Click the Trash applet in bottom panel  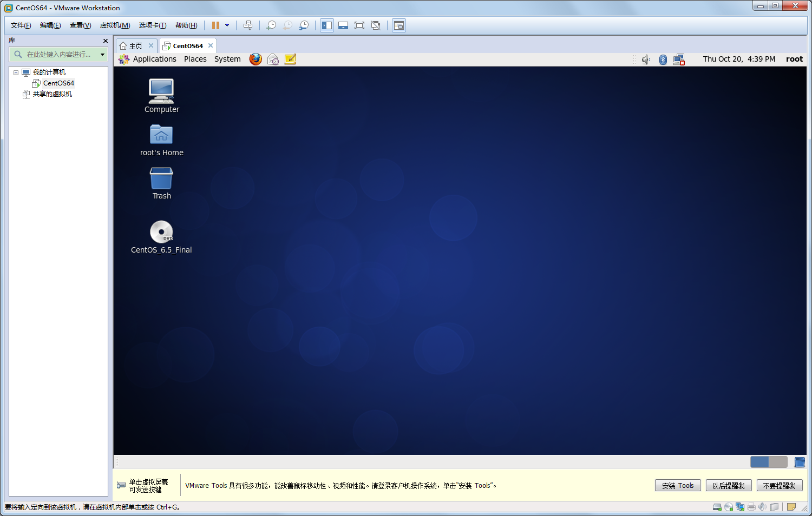pyautogui.click(x=800, y=462)
